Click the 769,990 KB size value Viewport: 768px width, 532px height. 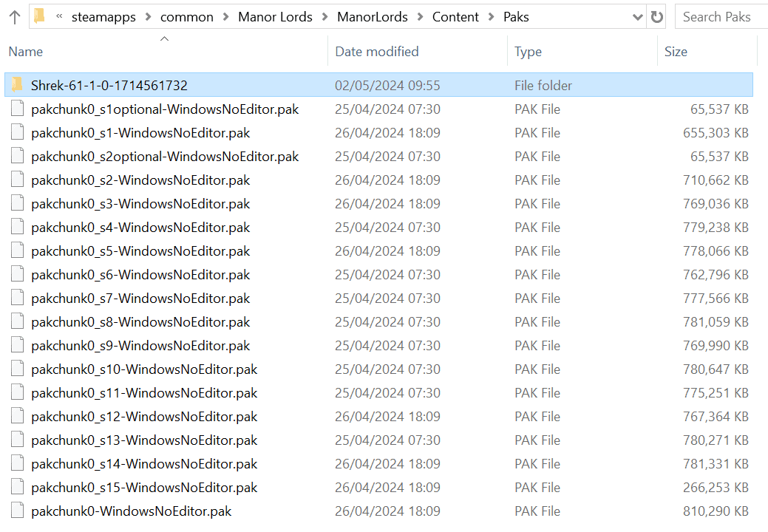716,346
